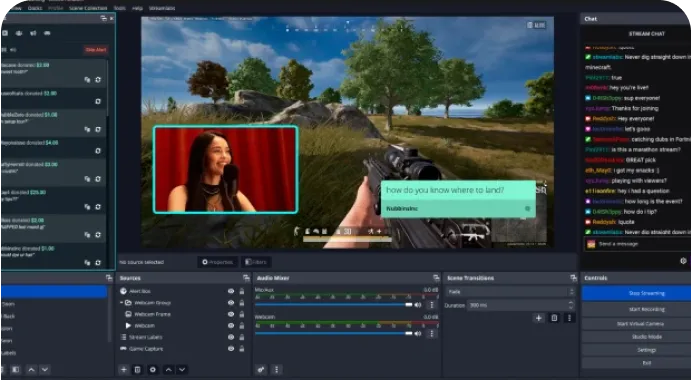Remove source using trash icon in Sources
The width and height of the screenshot is (691, 380).
tap(137, 369)
